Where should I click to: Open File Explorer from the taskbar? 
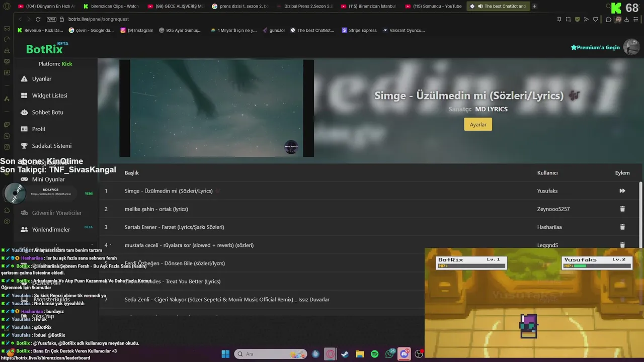tap(360, 354)
